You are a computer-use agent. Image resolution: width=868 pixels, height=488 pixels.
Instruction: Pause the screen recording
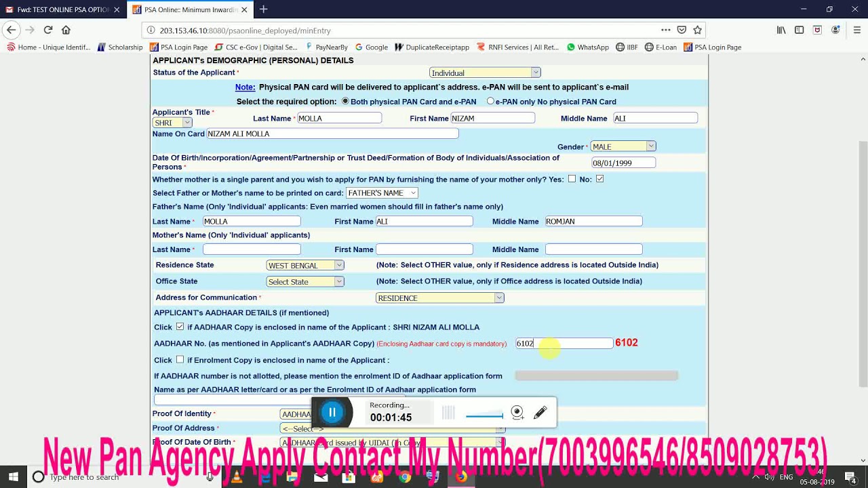pos(332,412)
